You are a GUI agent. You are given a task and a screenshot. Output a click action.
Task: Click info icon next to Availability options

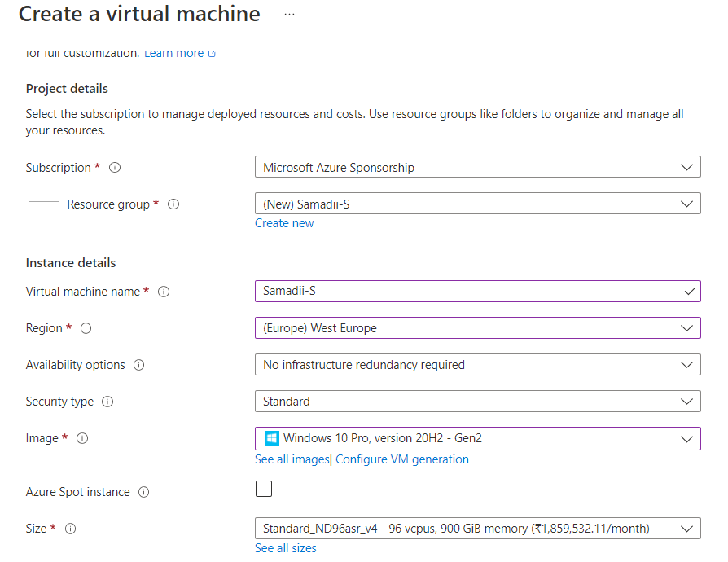(138, 365)
